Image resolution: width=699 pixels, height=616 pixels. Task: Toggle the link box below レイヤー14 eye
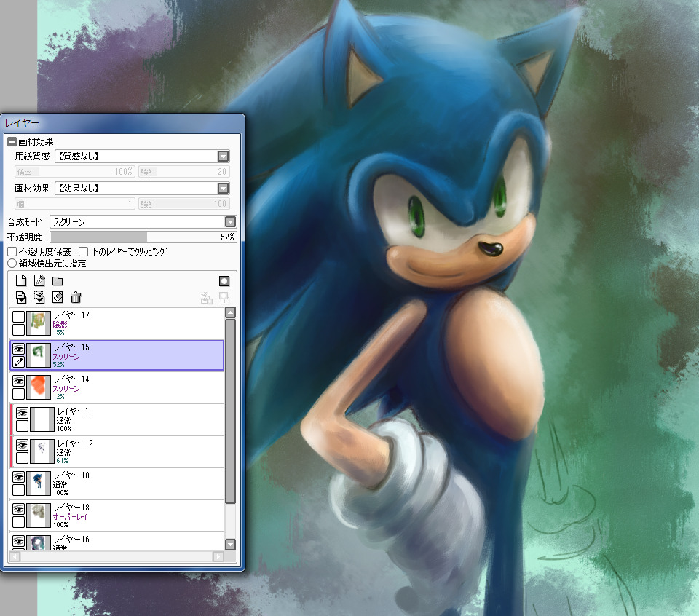(18, 394)
